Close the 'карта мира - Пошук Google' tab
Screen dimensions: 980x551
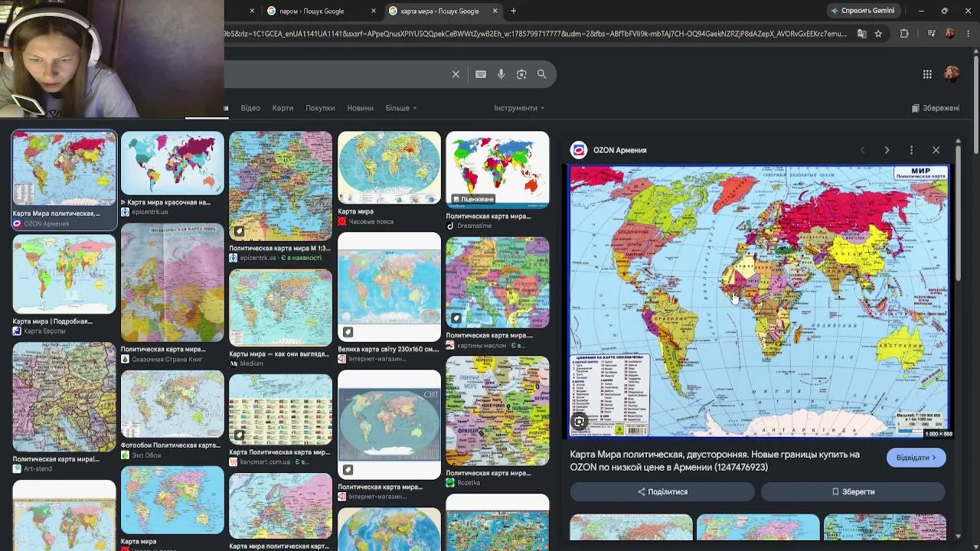495,11
